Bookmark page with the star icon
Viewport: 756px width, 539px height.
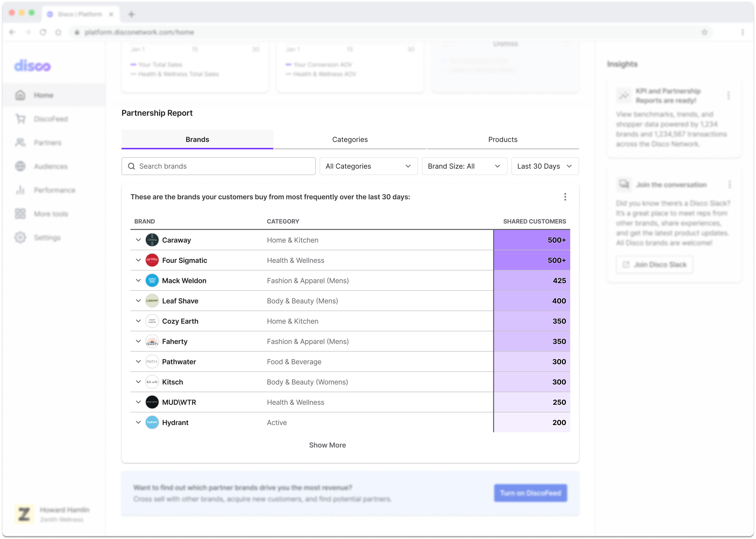click(x=704, y=32)
